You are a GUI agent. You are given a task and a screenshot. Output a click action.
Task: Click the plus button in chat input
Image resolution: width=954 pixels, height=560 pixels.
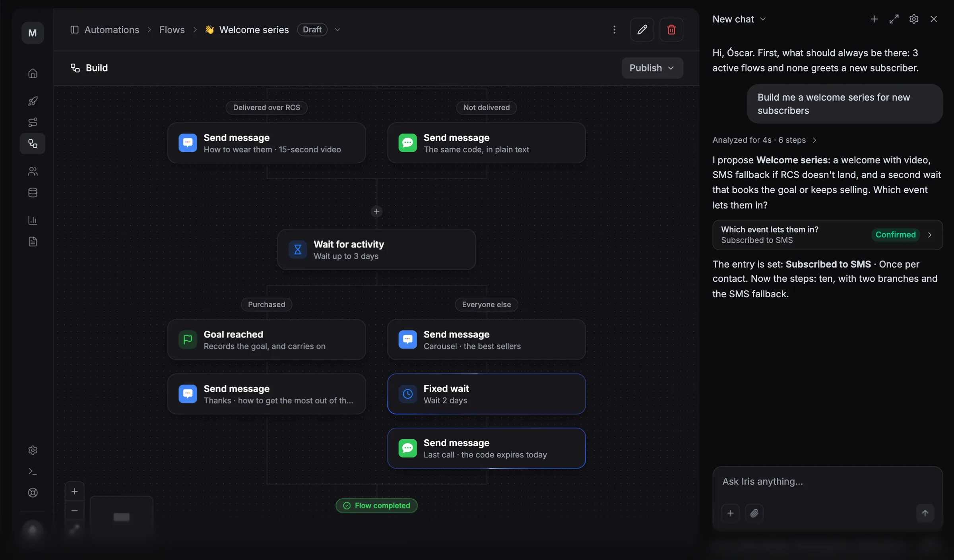(x=730, y=513)
